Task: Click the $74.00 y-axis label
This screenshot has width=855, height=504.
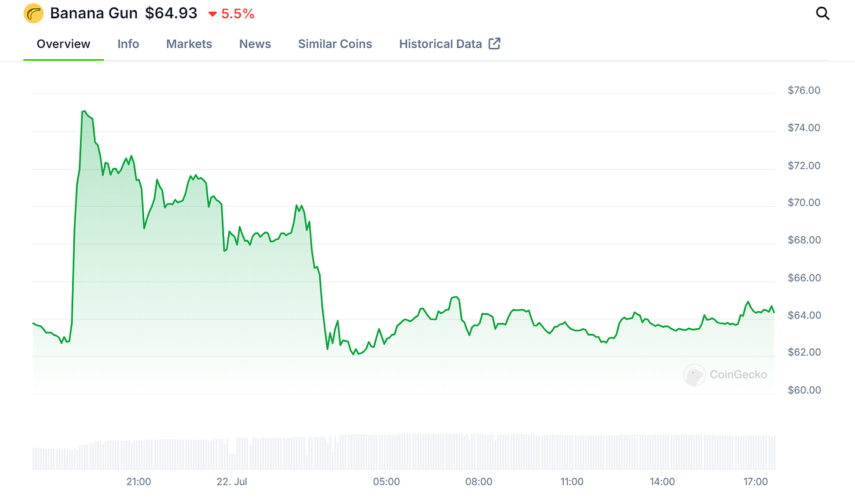Action: pos(804,128)
